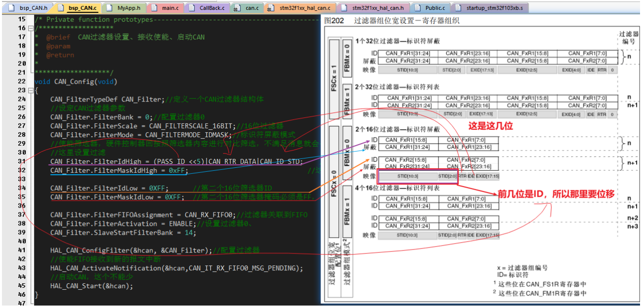Click the 'CAN_Filter.FilterScale = CAN_FILTERSCALE_16BIT;' line
The height and width of the screenshot is (306, 644).
tap(167, 126)
